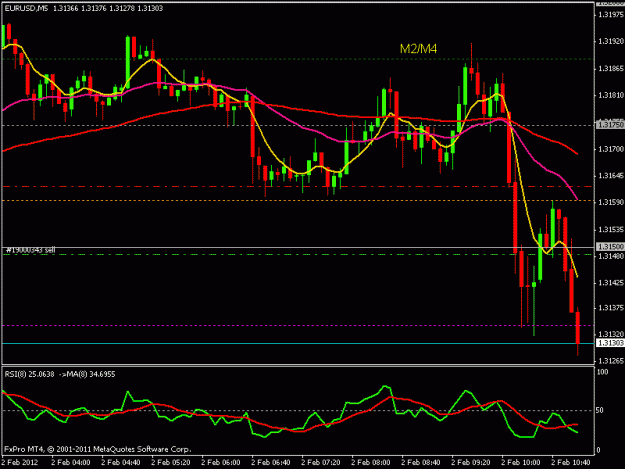Screen dimensions: 625x469
Task: Select the yellow M2/M4 text label
Action: pos(418,49)
